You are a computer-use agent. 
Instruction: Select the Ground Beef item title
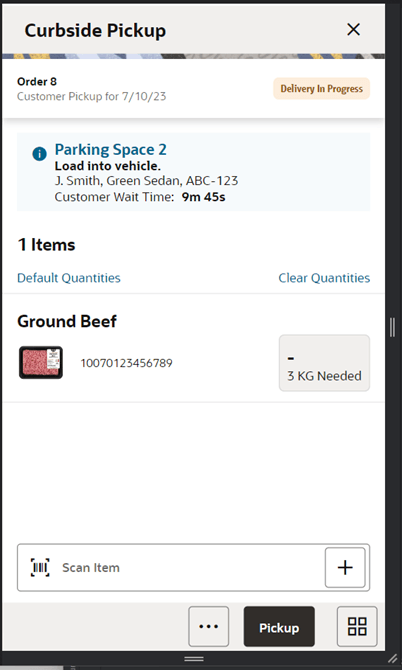[x=67, y=321]
